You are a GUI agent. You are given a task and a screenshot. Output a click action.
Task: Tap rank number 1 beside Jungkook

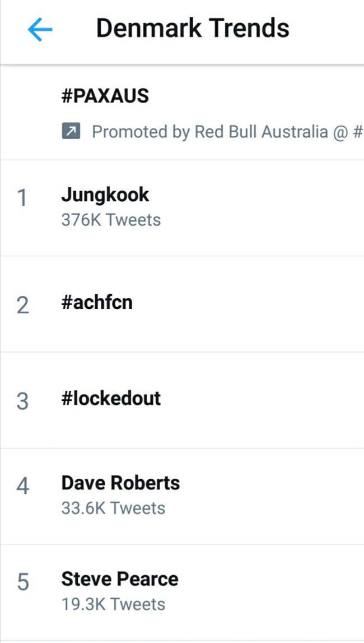pyautogui.click(x=22, y=198)
